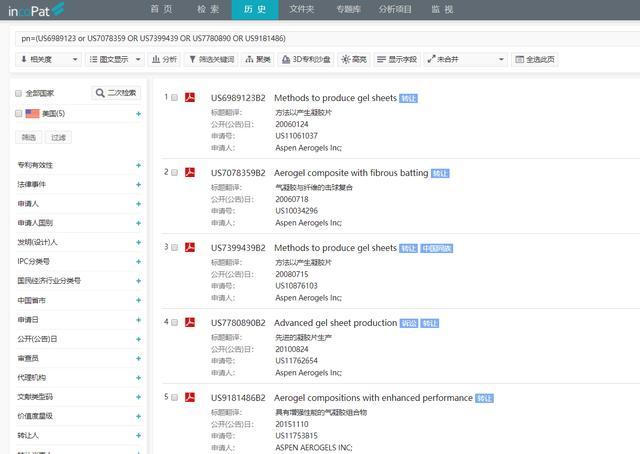Open the 3D专利沙盘 view

(x=304, y=60)
